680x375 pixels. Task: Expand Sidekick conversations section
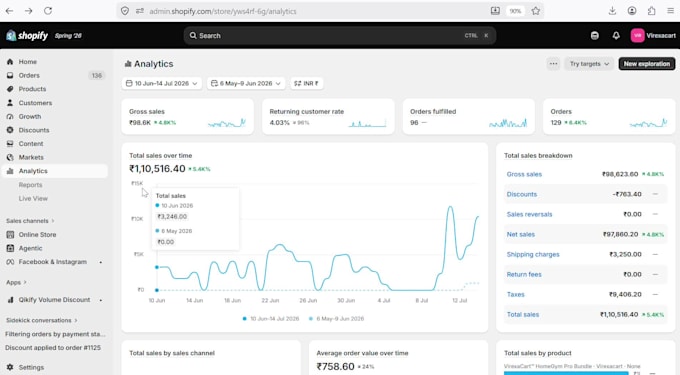click(x=42, y=320)
